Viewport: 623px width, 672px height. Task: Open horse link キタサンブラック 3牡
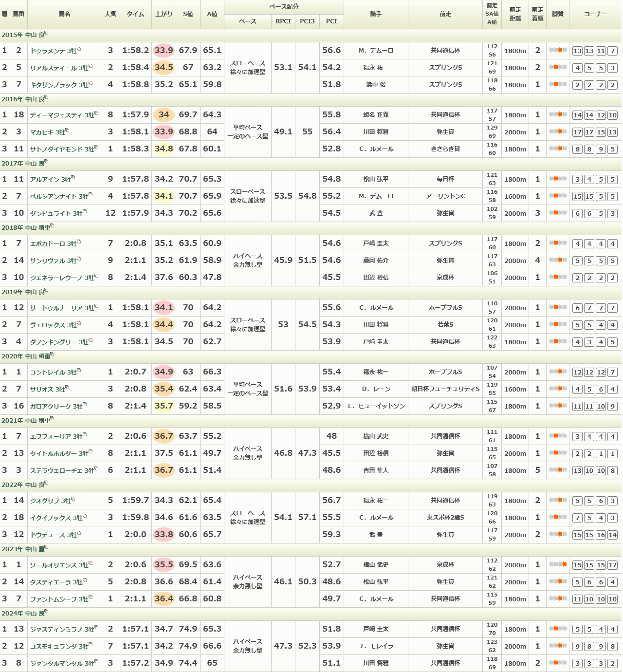coord(59,85)
